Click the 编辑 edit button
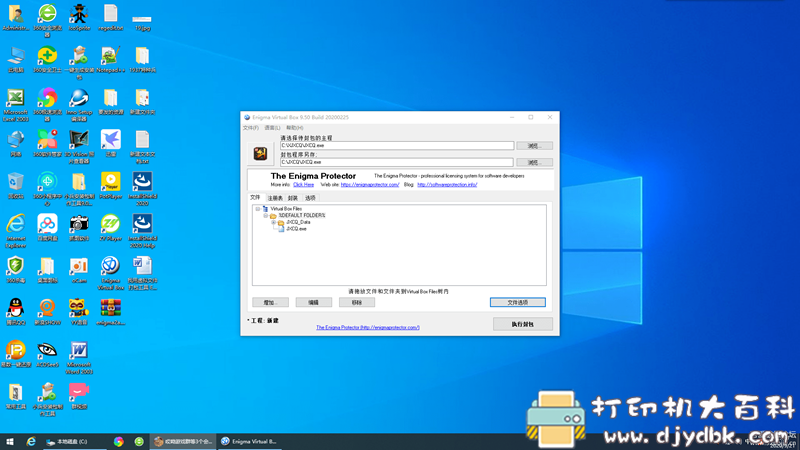The height and width of the screenshot is (450, 800). coord(314,303)
